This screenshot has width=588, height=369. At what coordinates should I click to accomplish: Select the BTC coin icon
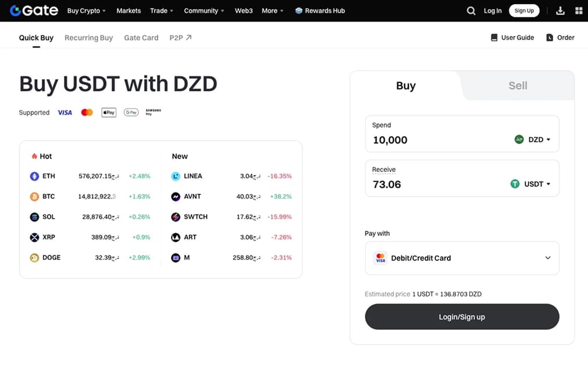[34, 196]
